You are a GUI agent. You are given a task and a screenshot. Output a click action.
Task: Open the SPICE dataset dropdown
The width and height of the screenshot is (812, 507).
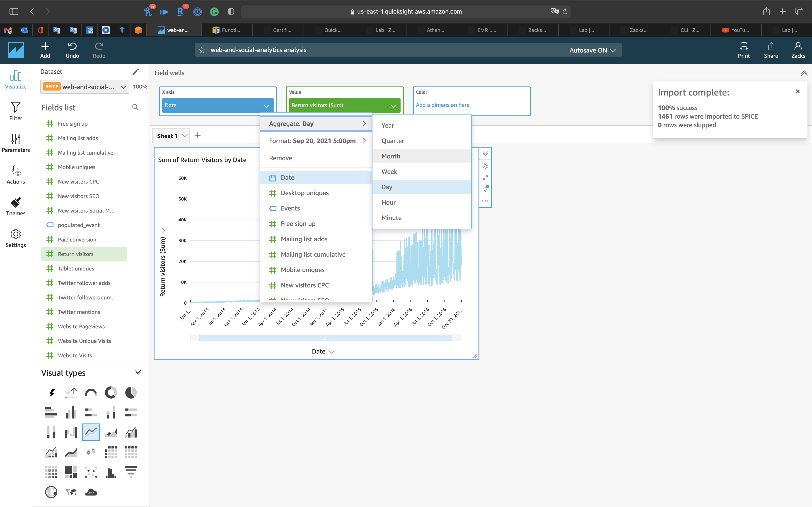pos(85,87)
